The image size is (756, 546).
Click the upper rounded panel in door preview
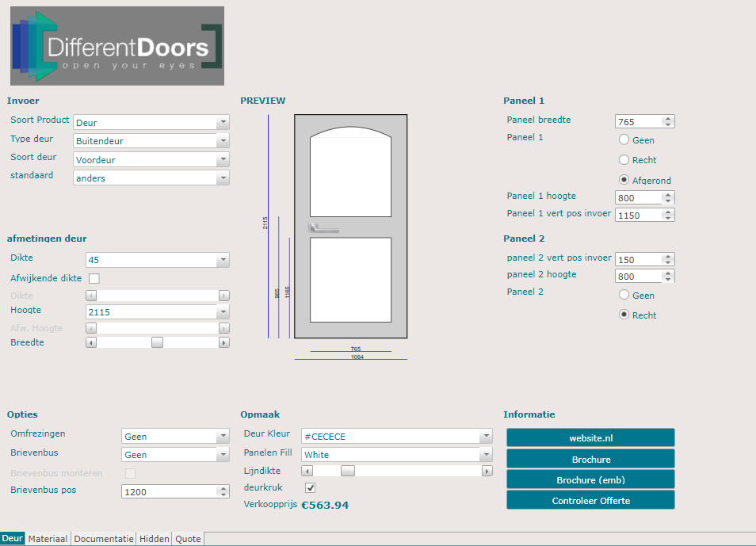[350, 172]
